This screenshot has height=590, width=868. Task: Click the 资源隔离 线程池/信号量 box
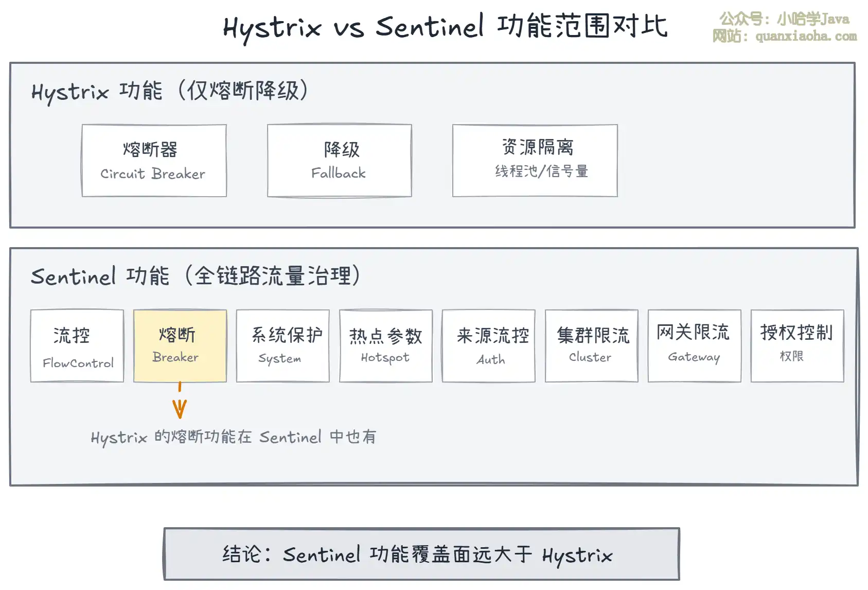pyautogui.click(x=535, y=160)
